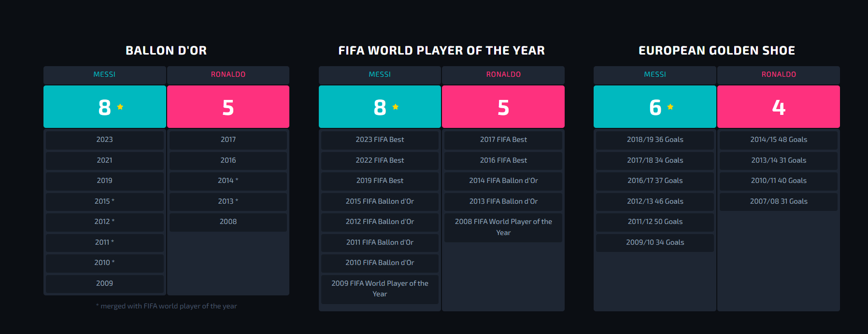The image size is (868, 334).
Task: Click the 2022 FIFA Best entry
Action: point(380,160)
